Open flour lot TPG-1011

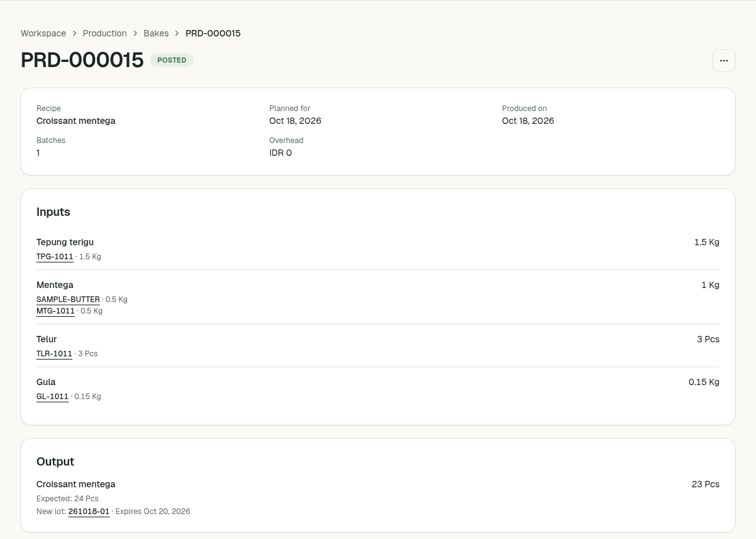(55, 257)
